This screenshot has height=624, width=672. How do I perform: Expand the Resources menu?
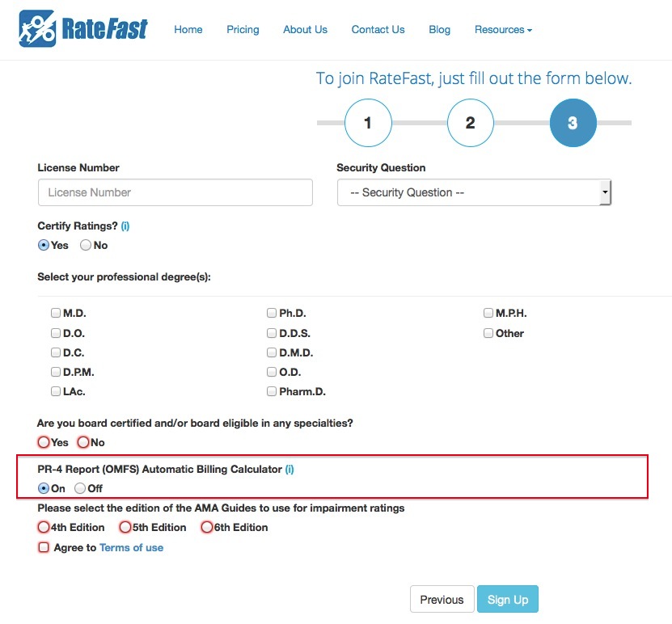click(x=503, y=30)
